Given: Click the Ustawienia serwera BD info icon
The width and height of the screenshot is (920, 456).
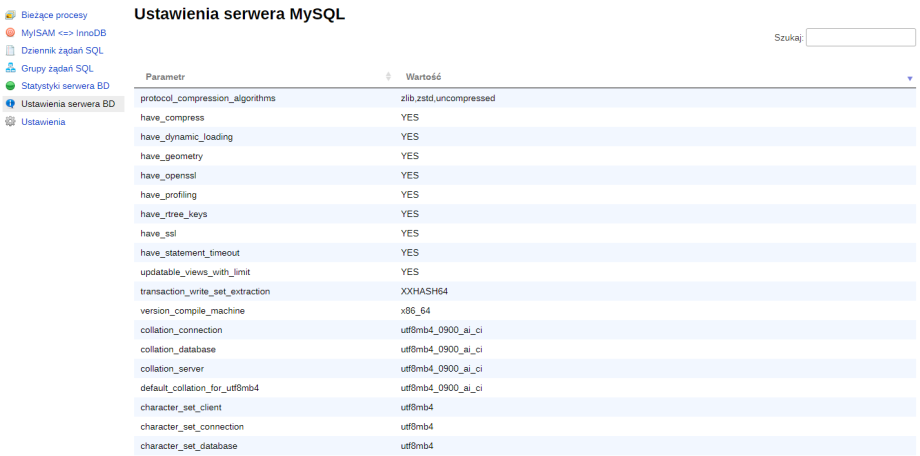Looking at the screenshot, I should click(10, 104).
